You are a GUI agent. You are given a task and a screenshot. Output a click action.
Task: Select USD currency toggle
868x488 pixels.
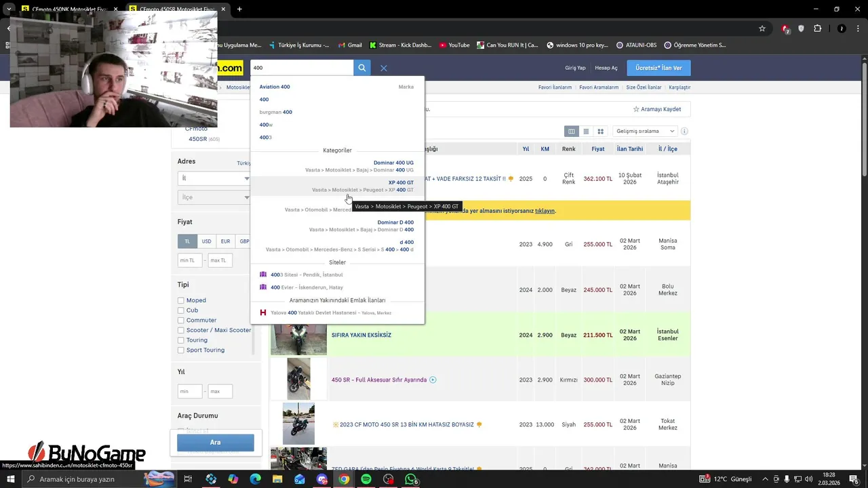point(206,241)
